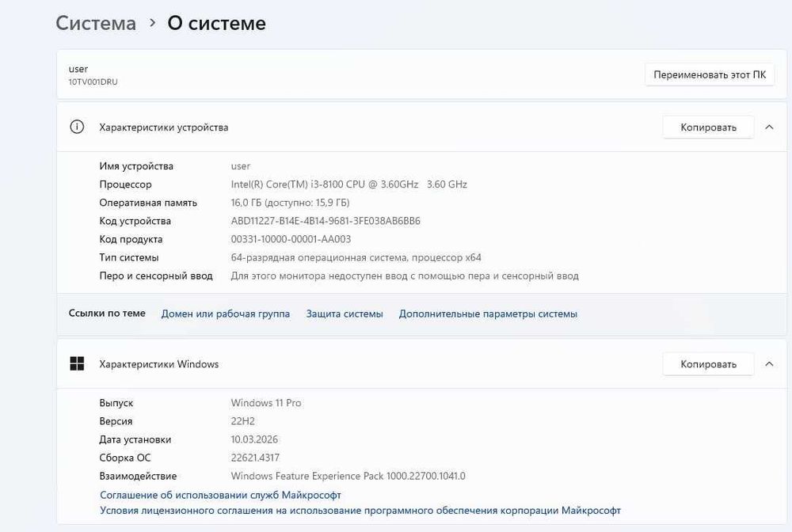Image resolution: width=792 pixels, height=532 pixels.
Task: Open Дополнительные параметры системы link
Action: tap(488, 313)
